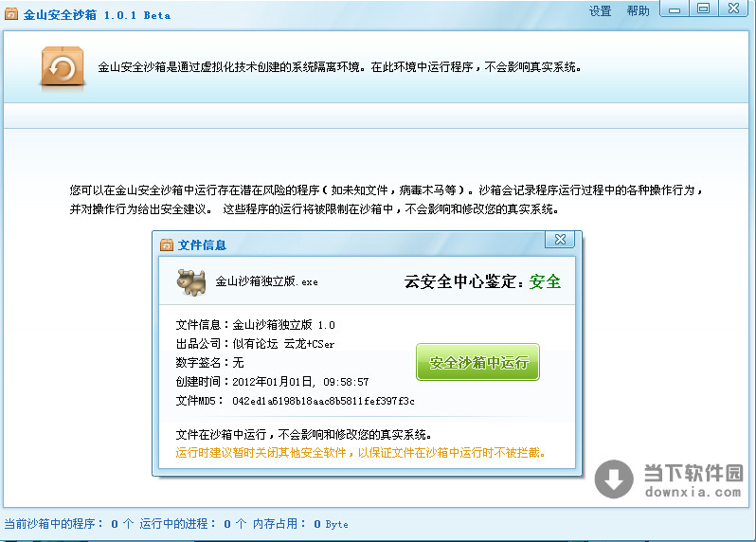Click the creation time 2012年01月01日, 09:58:57
The image size is (756, 542).
300,382
